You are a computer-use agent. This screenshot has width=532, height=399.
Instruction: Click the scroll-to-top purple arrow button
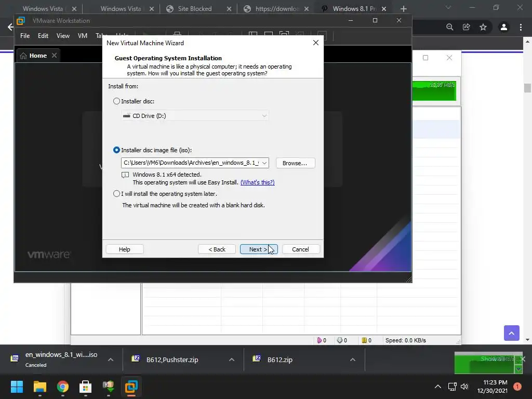[x=512, y=333]
